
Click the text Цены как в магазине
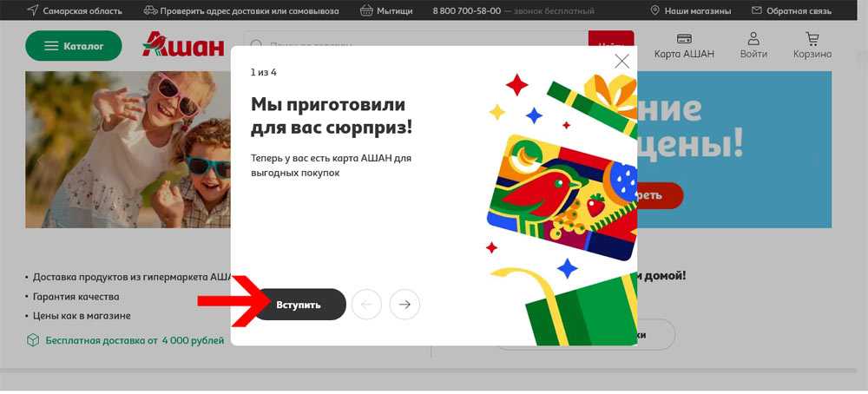click(82, 316)
